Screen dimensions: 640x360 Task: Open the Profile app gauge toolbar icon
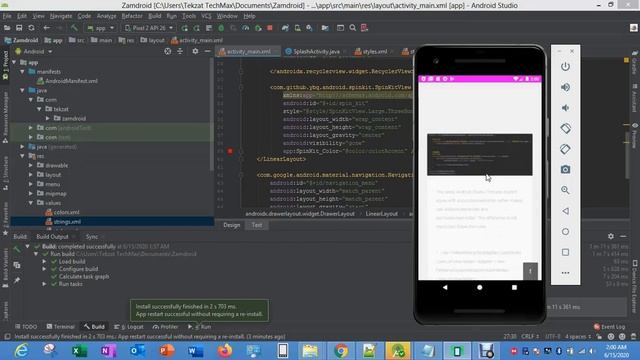[x=246, y=28]
